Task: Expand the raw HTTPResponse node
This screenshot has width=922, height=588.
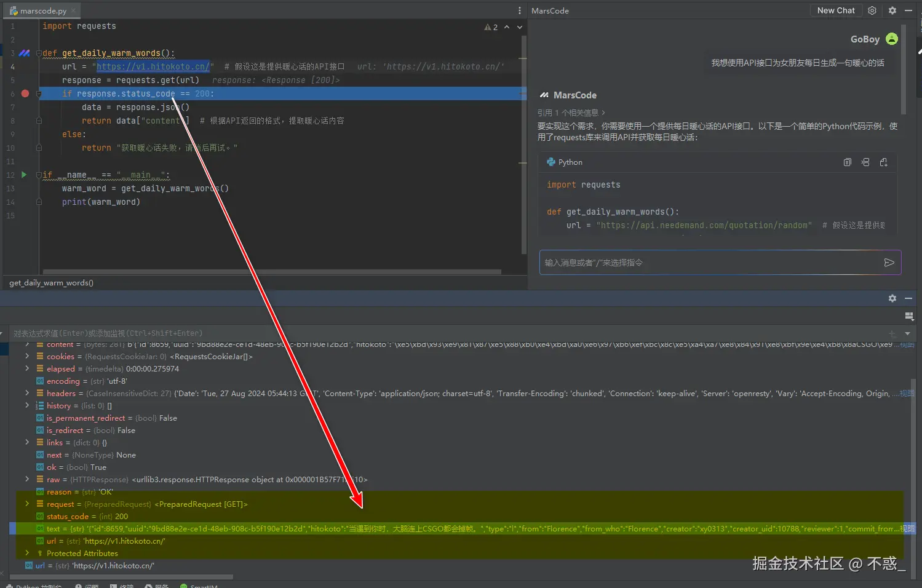Action: pos(27,480)
